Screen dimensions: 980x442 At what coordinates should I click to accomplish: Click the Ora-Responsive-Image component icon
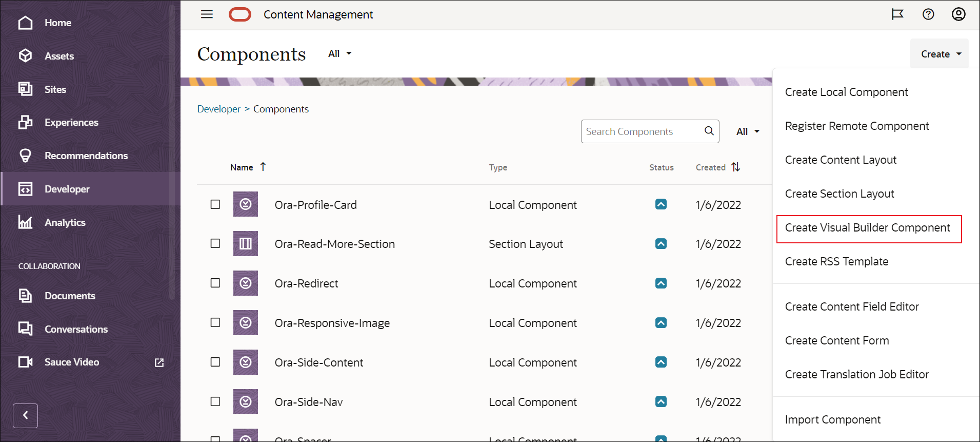tap(246, 322)
